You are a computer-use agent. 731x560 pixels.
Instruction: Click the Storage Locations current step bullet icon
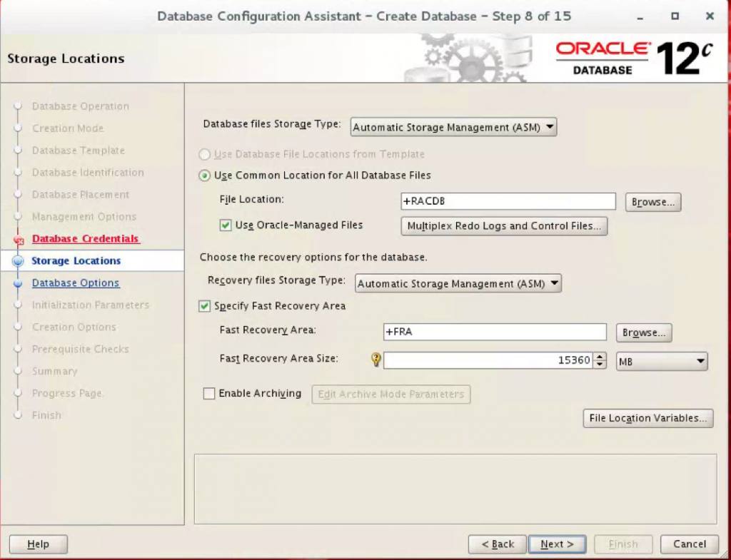coord(19,261)
